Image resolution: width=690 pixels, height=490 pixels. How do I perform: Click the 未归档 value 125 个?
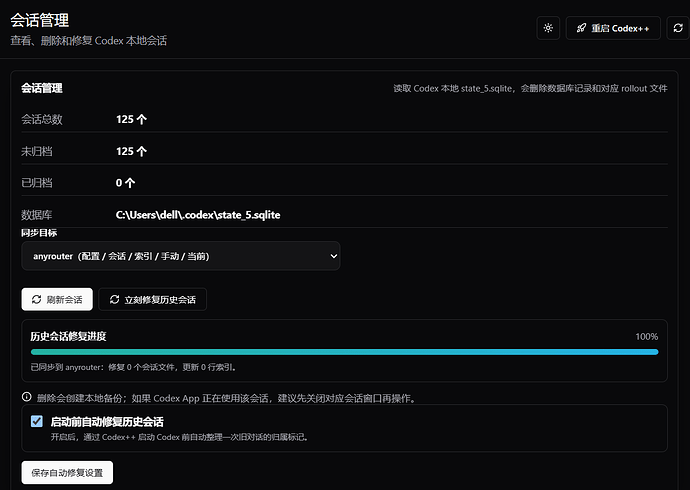tap(131, 151)
